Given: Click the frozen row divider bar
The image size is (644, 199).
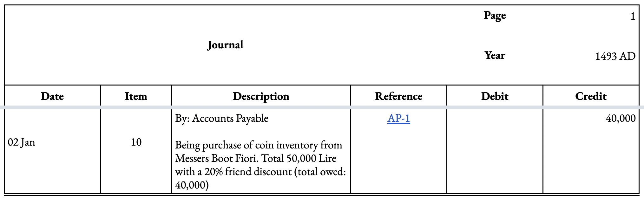Looking at the screenshot, I should point(322,107).
